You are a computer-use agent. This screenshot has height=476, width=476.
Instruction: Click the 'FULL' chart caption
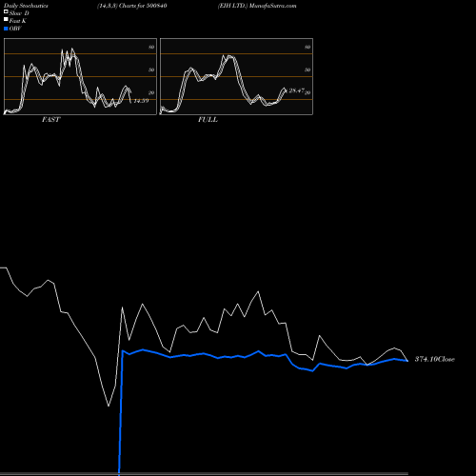pyautogui.click(x=208, y=120)
